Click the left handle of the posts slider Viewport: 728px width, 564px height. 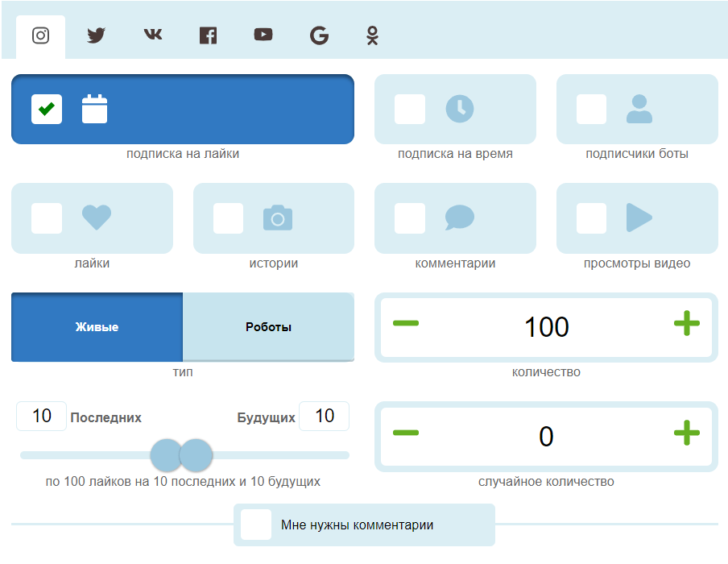pos(167,455)
